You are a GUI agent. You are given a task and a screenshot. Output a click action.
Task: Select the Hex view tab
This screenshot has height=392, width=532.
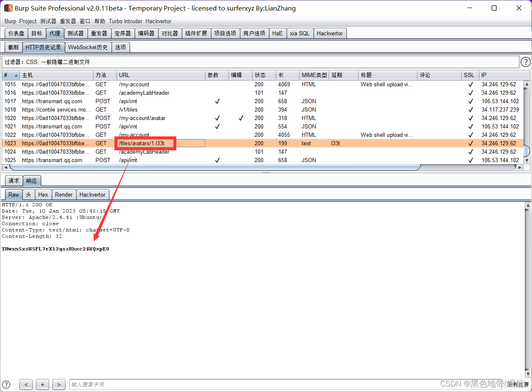43,195
